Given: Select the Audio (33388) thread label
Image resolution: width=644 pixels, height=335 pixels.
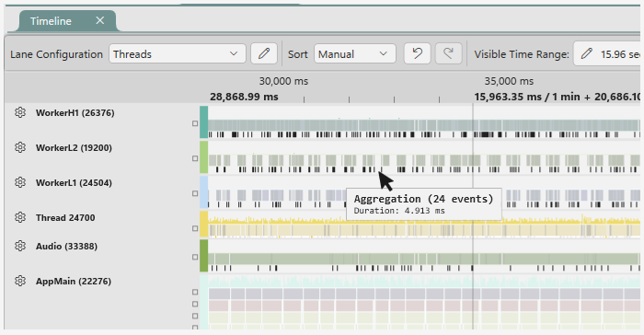Looking at the screenshot, I should [66, 247].
